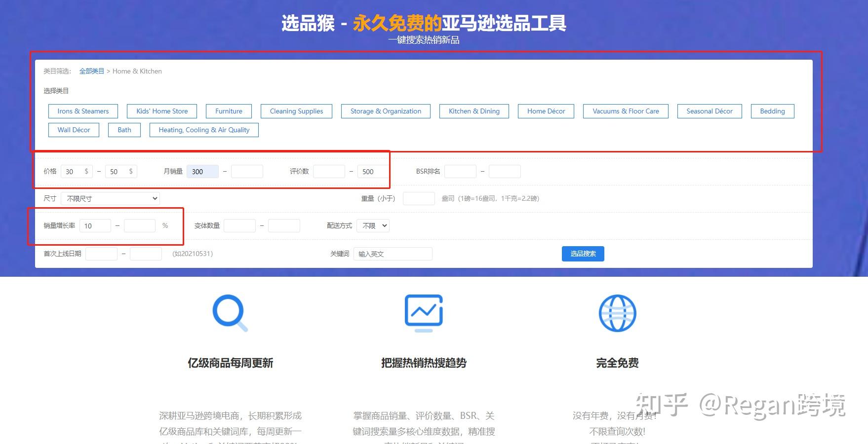This screenshot has height=444, width=868.
Task: Click the minimum 变体数量 field
Action: (239, 225)
